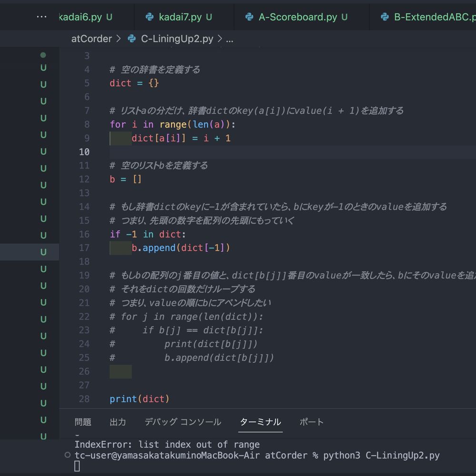Click the chevron after C-LiningUp2.py breadcrumb
476x476 pixels.
click(x=220, y=39)
